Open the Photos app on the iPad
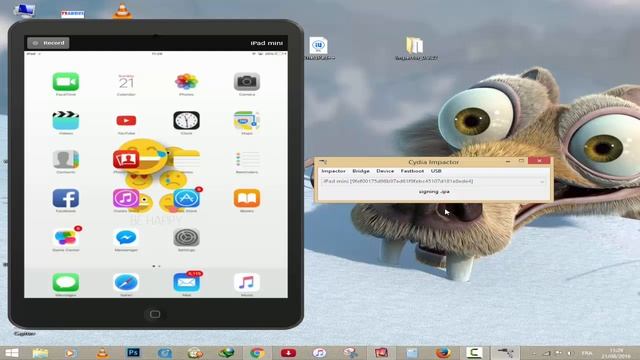 (x=187, y=82)
